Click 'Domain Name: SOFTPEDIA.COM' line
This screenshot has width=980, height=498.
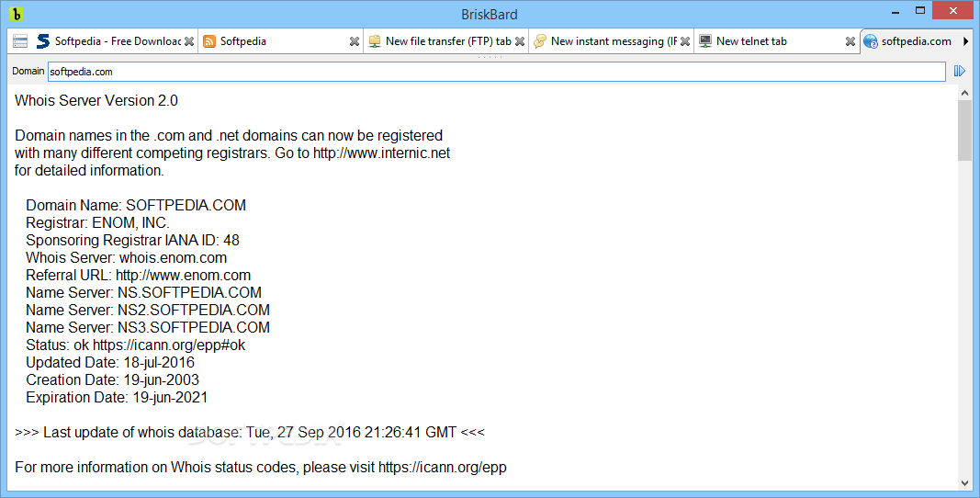136,205
